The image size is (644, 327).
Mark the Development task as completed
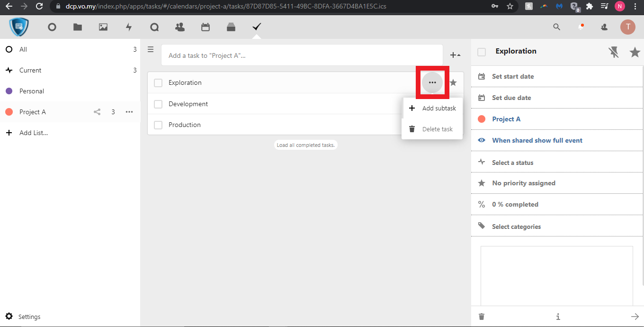[158, 104]
